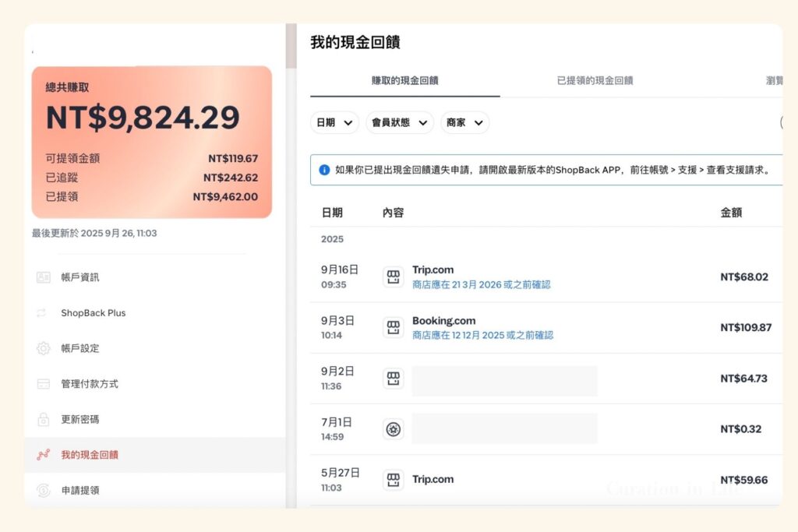
Task: Expand the 會員狀態 dropdown
Action: 399,122
